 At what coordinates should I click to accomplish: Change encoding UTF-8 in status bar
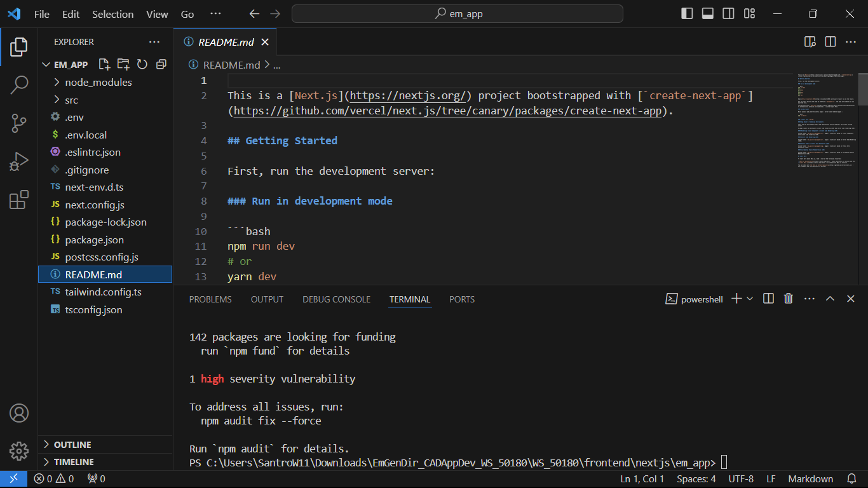pos(741,479)
